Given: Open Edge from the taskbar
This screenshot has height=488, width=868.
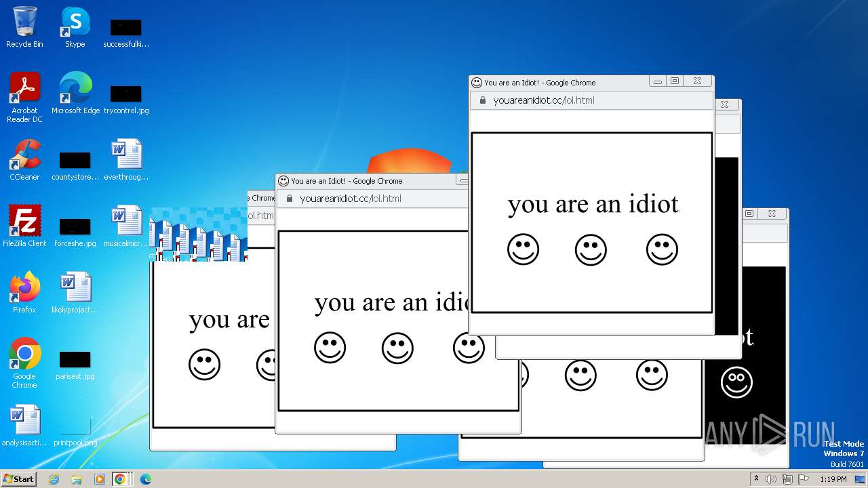Looking at the screenshot, I should [x=145, y=479].
